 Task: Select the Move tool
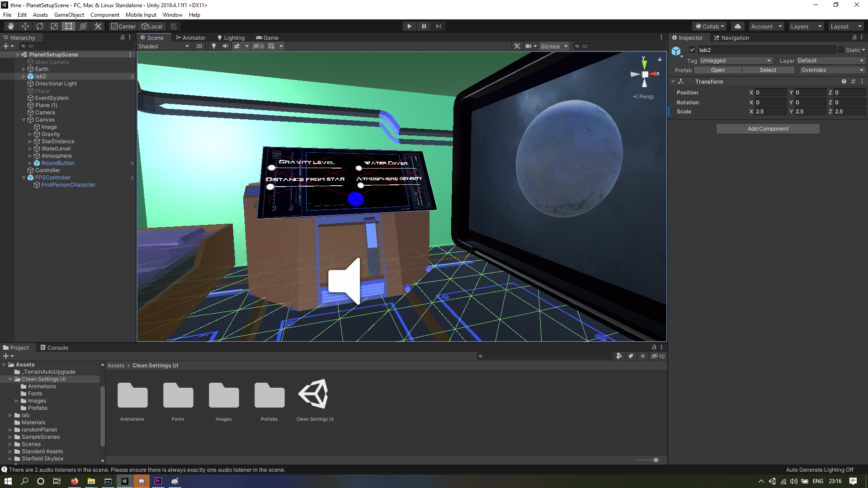click(25, 26)
